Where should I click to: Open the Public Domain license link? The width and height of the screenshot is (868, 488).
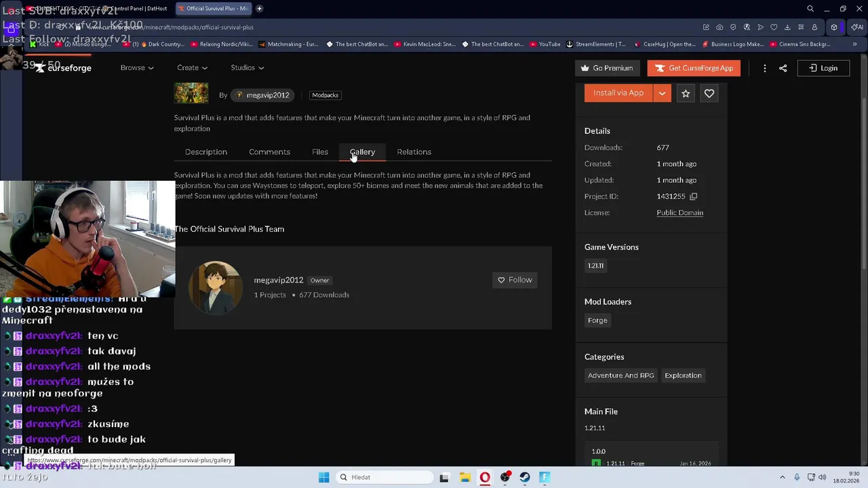pos(679,213)
